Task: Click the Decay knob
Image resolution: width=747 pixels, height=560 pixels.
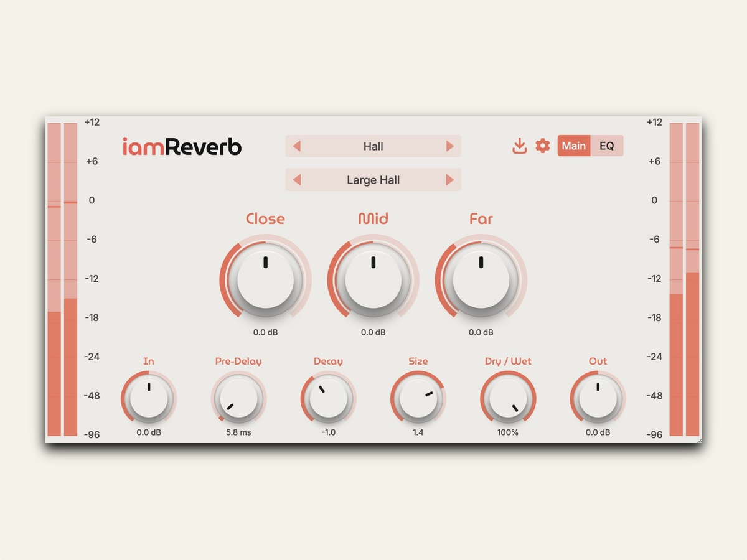Action: point(328,398)
